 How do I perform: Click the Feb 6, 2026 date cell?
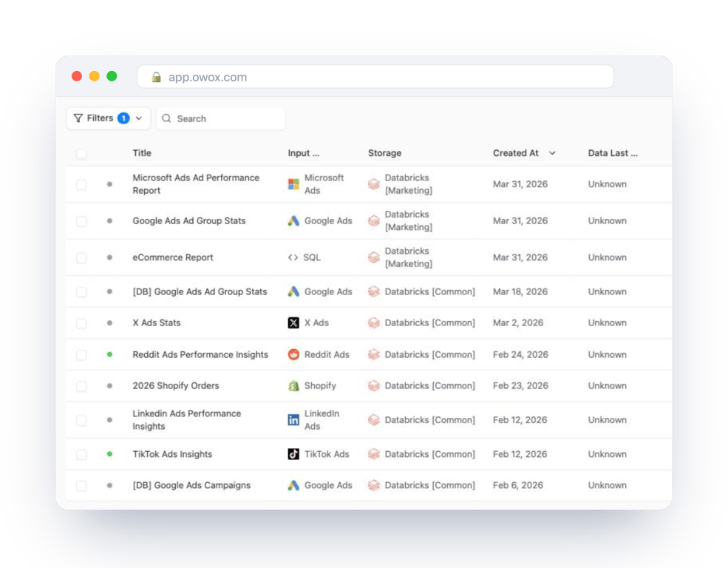pos(518,485)
